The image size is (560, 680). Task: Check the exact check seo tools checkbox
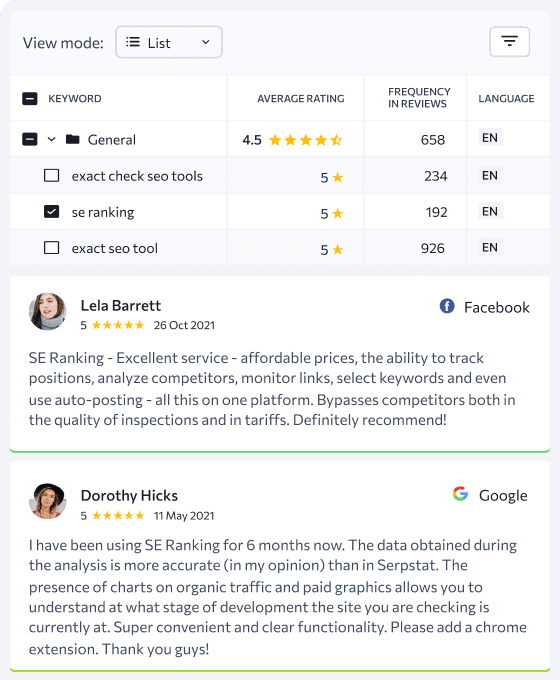click(52, 176)
